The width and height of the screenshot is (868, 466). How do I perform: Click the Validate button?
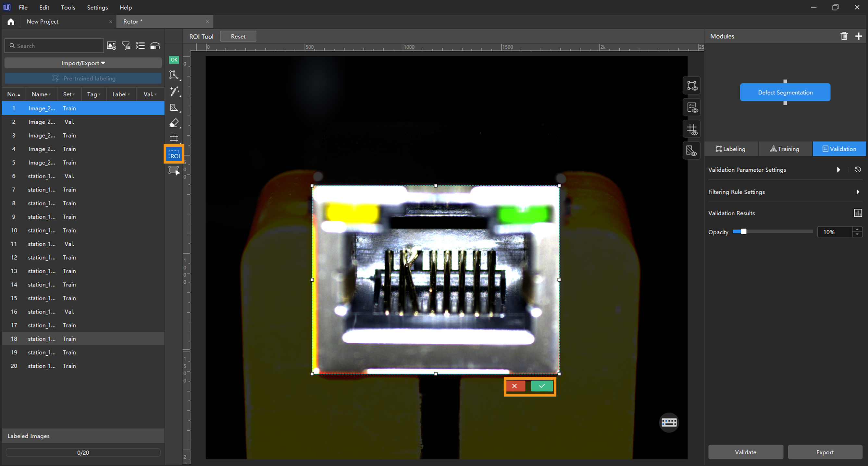[745, 452]
